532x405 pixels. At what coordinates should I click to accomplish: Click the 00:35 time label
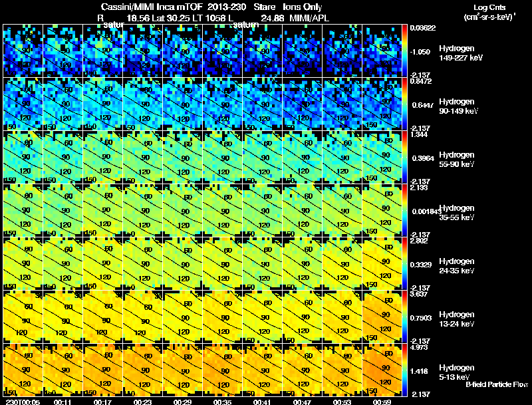(x=222, y=402)
